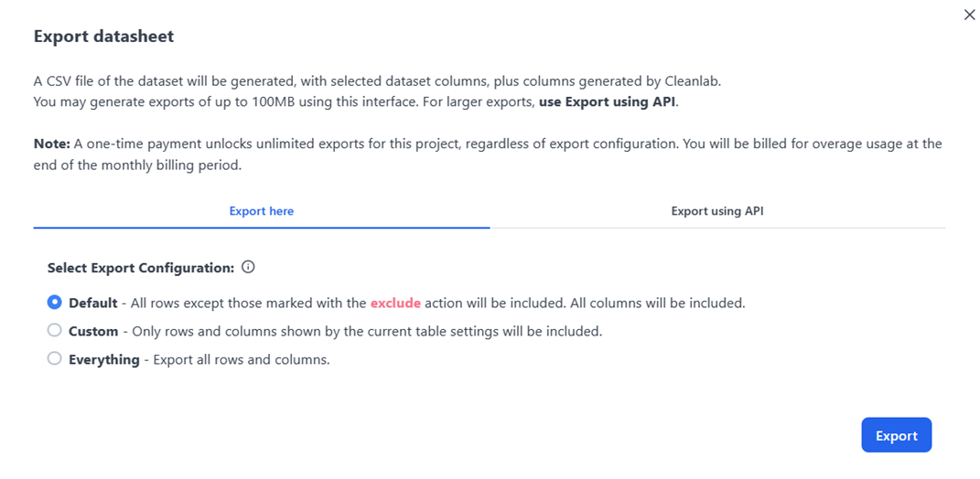Click the pink 'exclude' action word

tap(395, 303)
